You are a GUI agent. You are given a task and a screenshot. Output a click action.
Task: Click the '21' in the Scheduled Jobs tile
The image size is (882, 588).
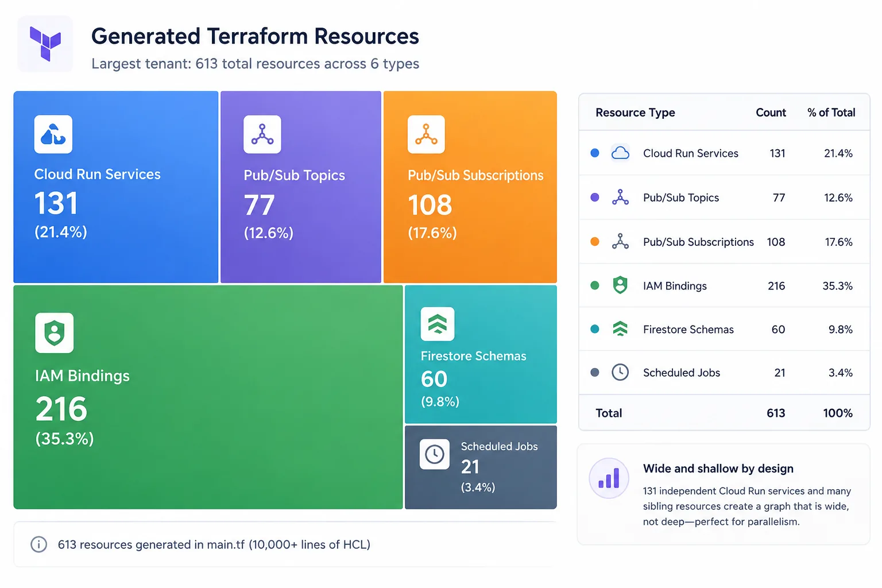470,467
